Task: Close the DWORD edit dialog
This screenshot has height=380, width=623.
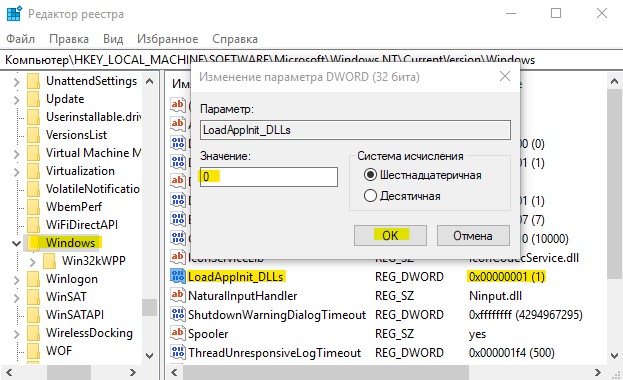Action: click(x=505, y=76)
